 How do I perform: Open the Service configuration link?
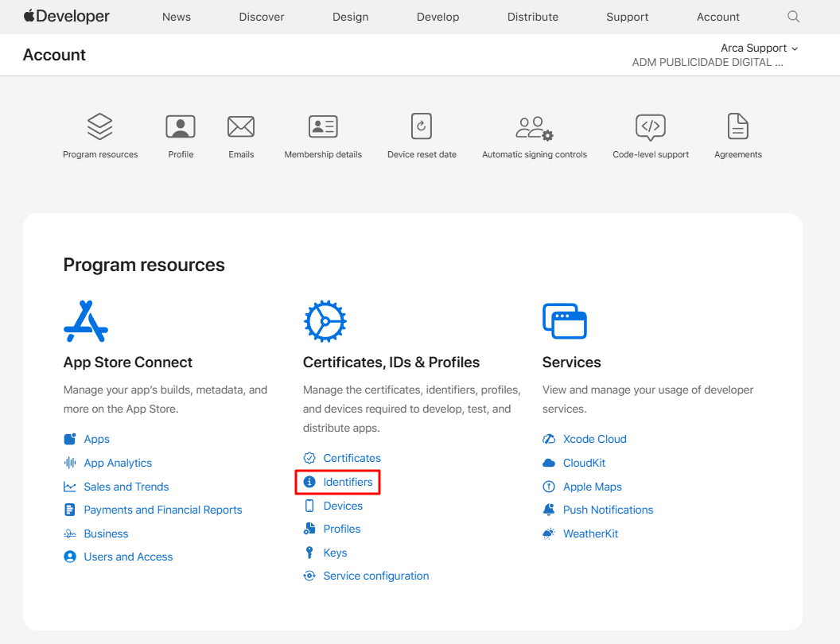pyautogui.click(x=376, y=576)
